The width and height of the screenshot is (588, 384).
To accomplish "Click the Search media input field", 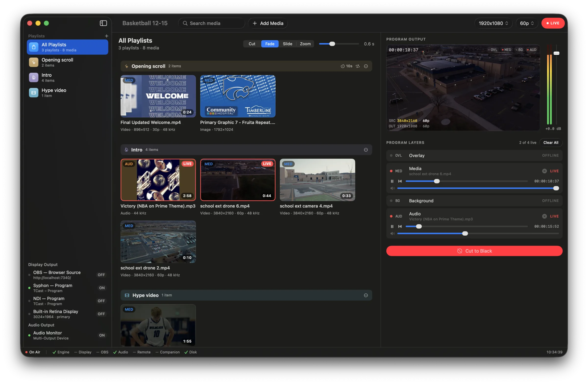I will (211, 23).
